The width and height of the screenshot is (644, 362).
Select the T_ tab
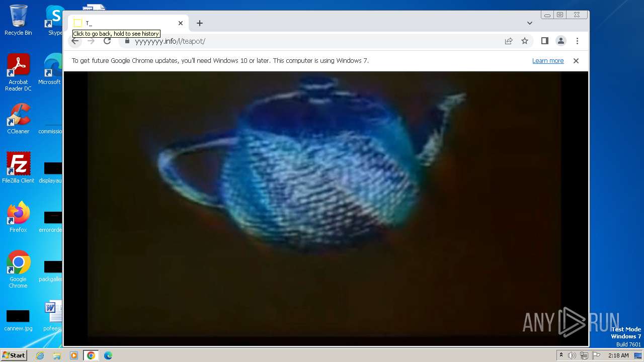pos(128,23)
